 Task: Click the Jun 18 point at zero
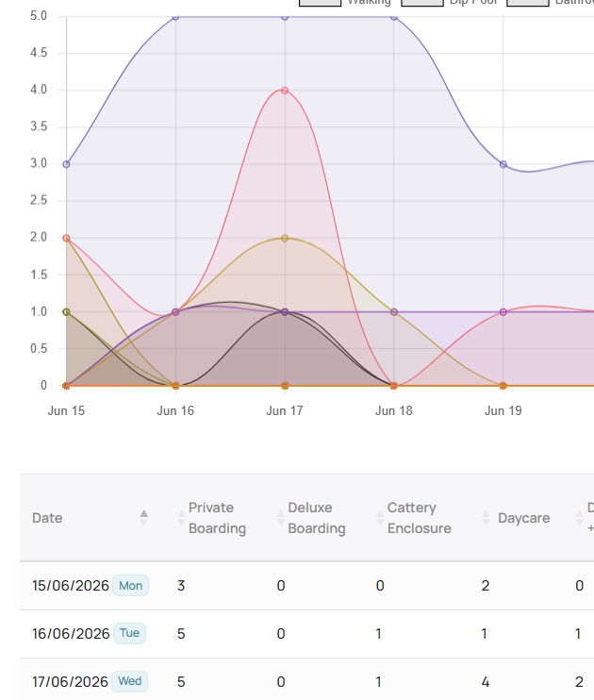[393, 386]
